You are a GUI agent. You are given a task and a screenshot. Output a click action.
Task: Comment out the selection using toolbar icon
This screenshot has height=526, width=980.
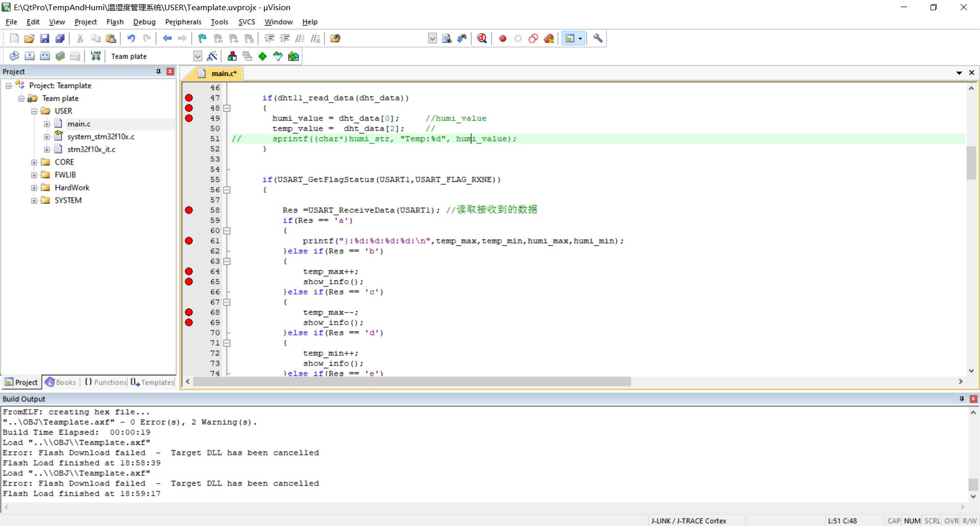pos(300,38)
